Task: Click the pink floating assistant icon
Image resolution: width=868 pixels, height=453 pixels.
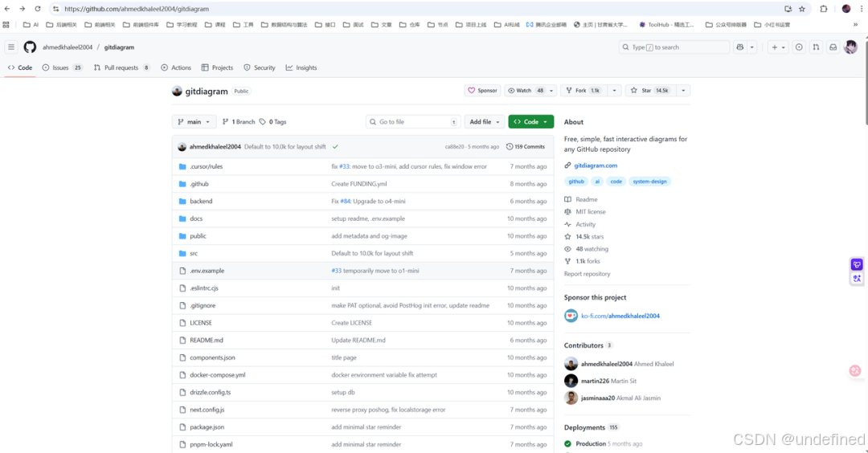Action: click(855, 370)
